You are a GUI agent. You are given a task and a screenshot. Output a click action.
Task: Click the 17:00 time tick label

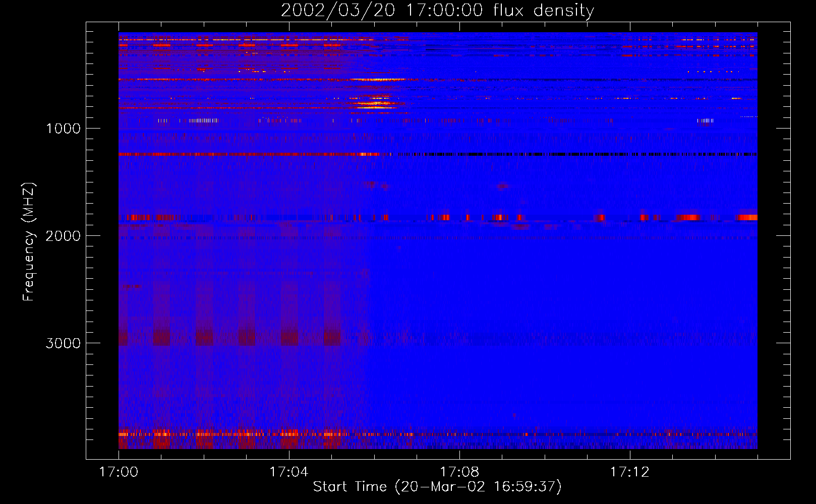point(119,472)
